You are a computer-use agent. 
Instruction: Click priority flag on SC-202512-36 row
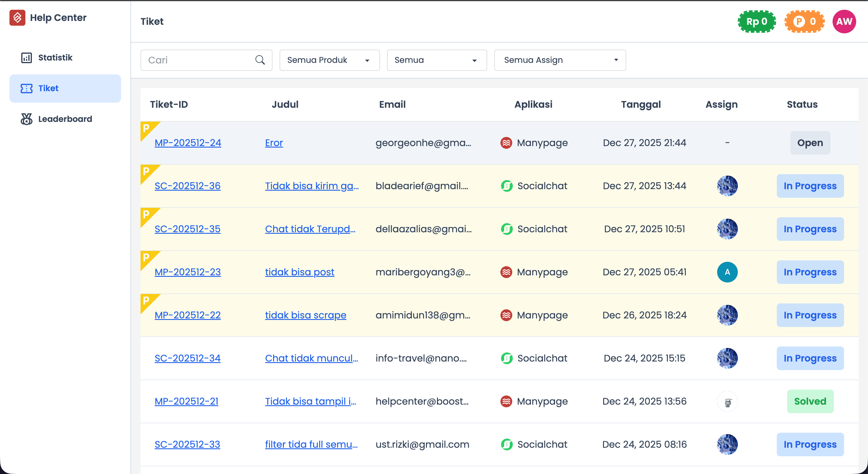click(x=148, y=172)
